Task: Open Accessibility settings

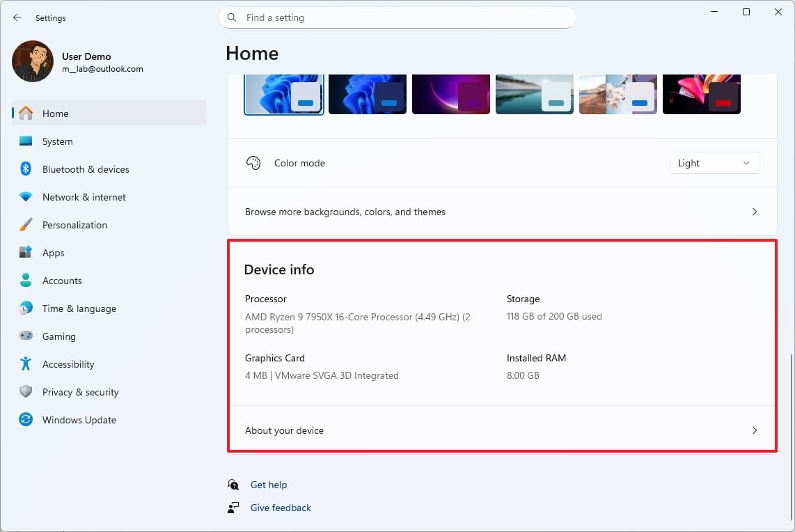Action: pyautogui.click(x=69, y=364)
